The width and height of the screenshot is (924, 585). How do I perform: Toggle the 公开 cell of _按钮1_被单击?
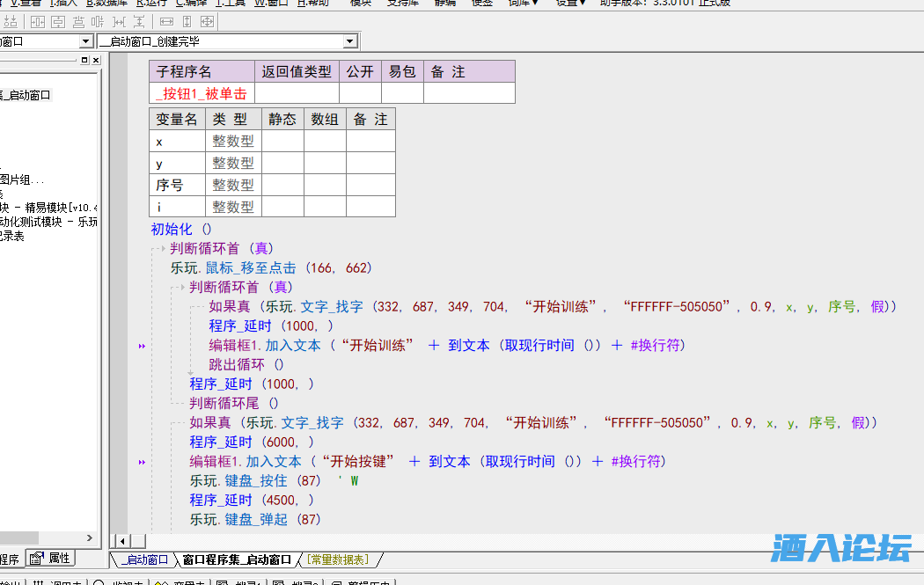[360, 93]
